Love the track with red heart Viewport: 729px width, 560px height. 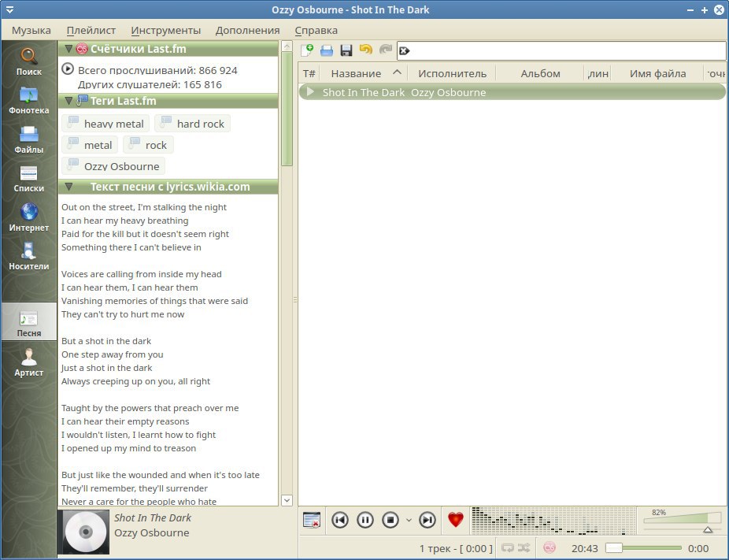456,520
